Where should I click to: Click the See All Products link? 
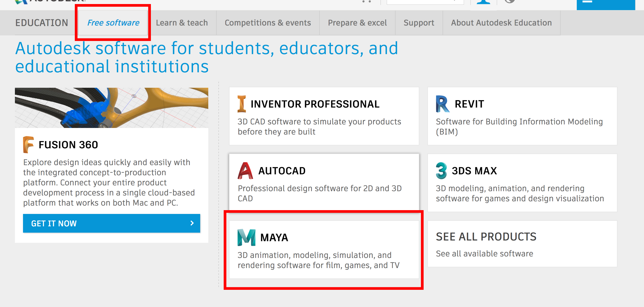490,237
